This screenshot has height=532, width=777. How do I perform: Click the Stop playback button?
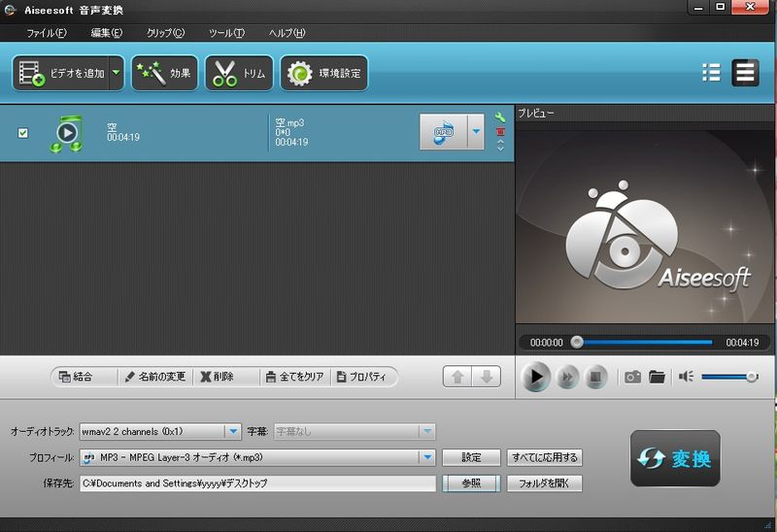click(x=595, y=378)
